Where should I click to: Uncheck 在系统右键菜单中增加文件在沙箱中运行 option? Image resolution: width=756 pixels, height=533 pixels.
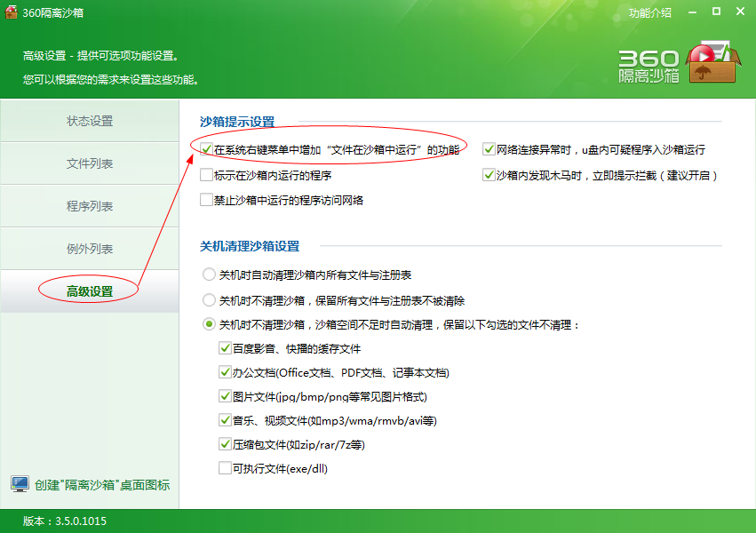click(206, 149)
